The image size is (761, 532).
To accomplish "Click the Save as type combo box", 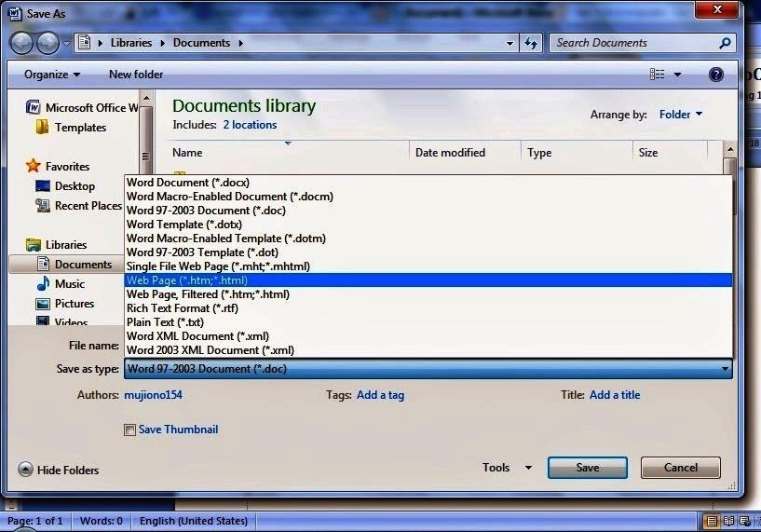I will click(428, 369).
